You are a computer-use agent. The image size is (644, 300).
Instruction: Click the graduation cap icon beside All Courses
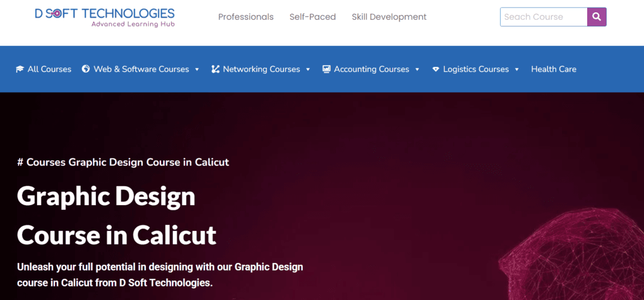20,69
